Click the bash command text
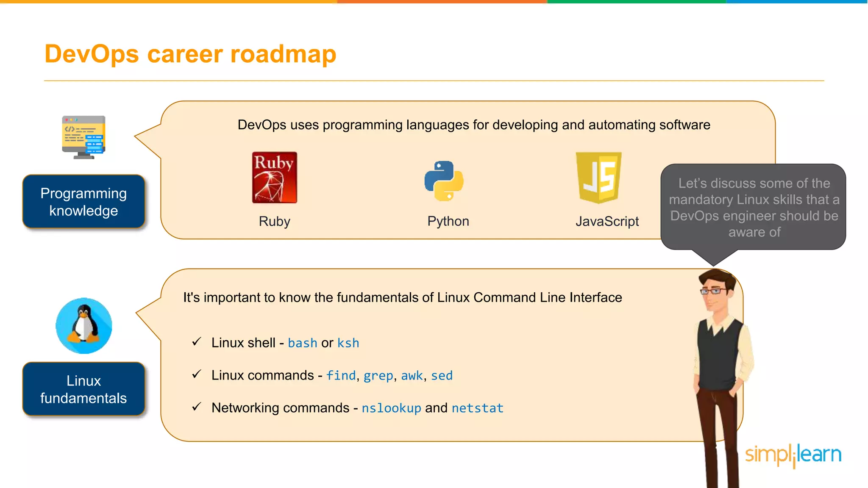 (302, 343)
